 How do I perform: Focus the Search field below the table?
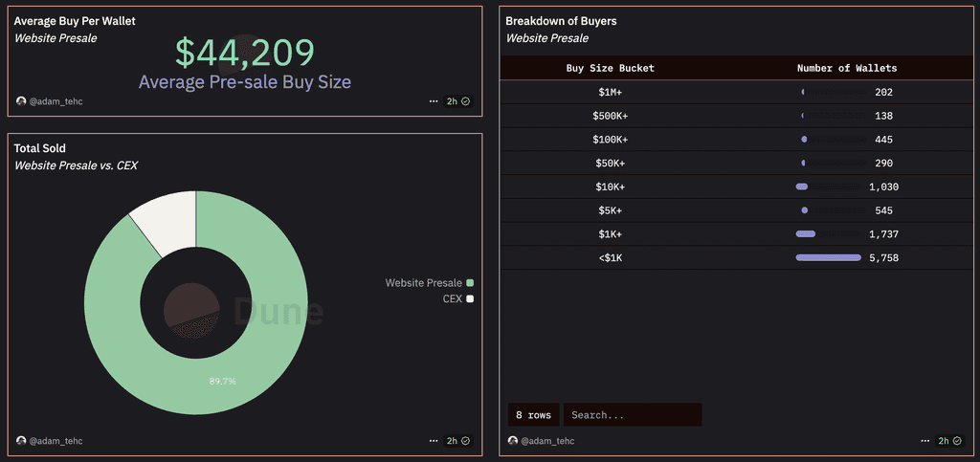tap(633, 415)
